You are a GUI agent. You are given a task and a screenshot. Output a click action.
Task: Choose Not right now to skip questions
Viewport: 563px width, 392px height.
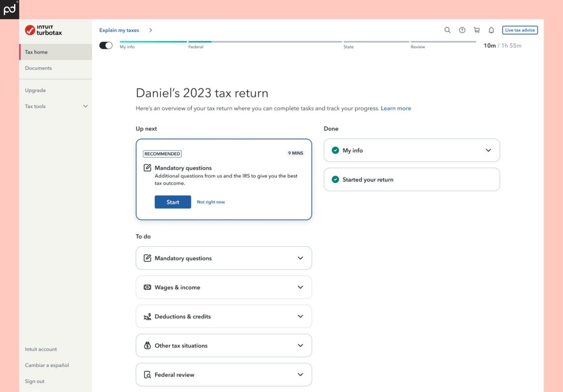pos(211,202)
